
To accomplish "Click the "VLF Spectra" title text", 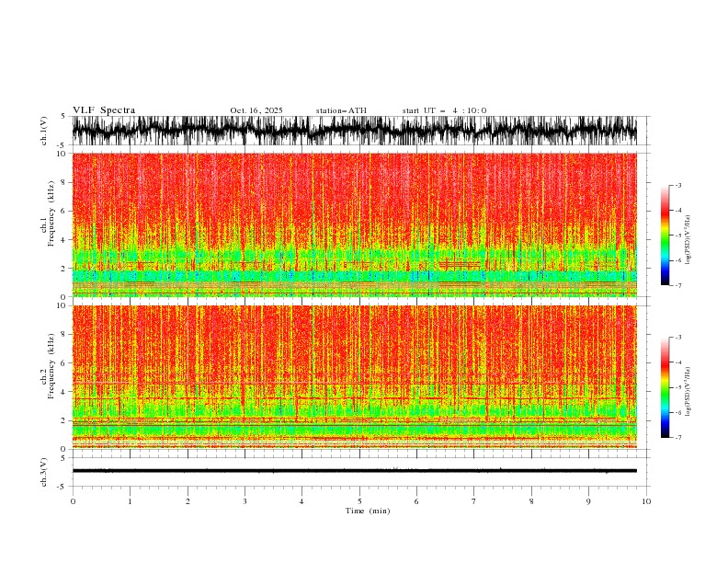I will (x=104, y=110).
